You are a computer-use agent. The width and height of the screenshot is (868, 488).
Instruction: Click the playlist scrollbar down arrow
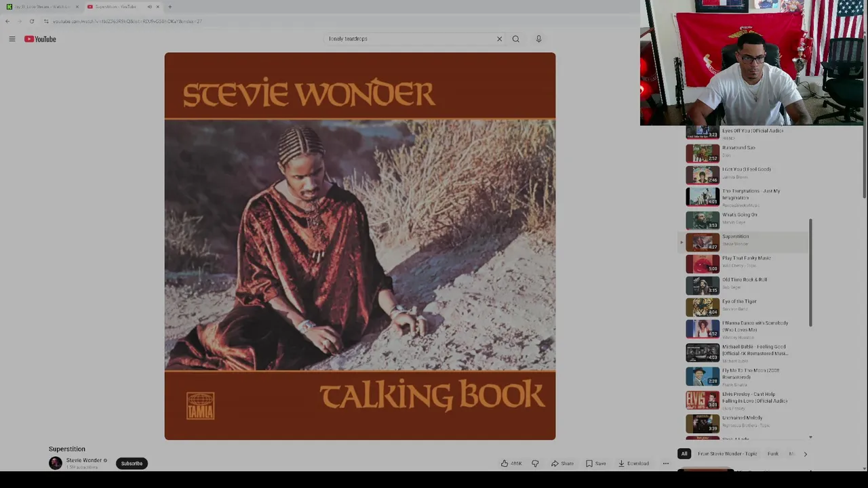810,438
